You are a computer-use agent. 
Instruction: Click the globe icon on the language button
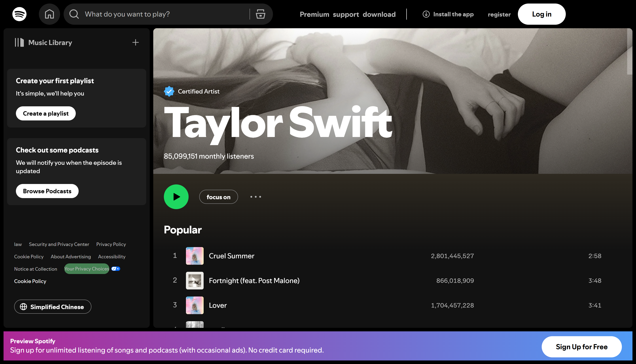click(x=23, y=307)
